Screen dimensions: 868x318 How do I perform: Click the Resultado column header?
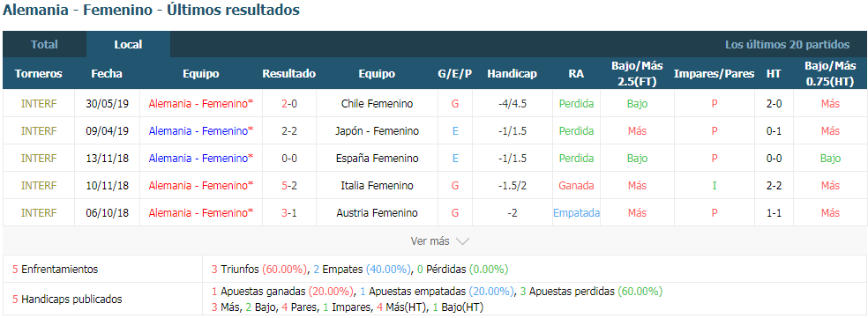pyautogui.click(x=289, y=74)
